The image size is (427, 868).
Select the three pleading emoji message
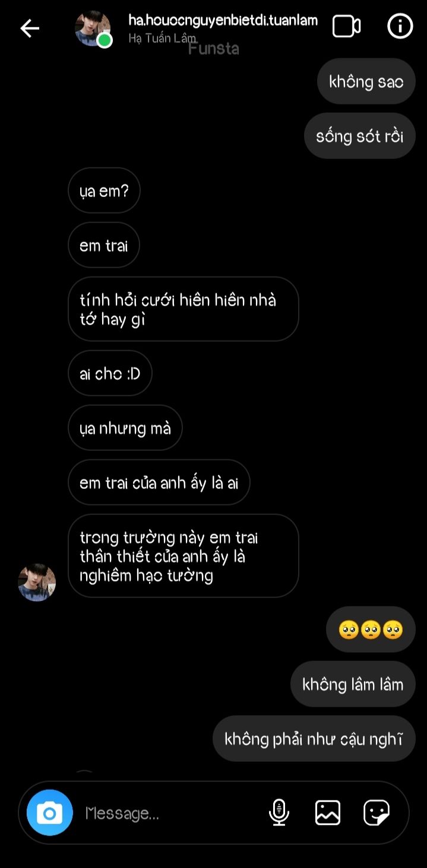(x=371, y=629)
